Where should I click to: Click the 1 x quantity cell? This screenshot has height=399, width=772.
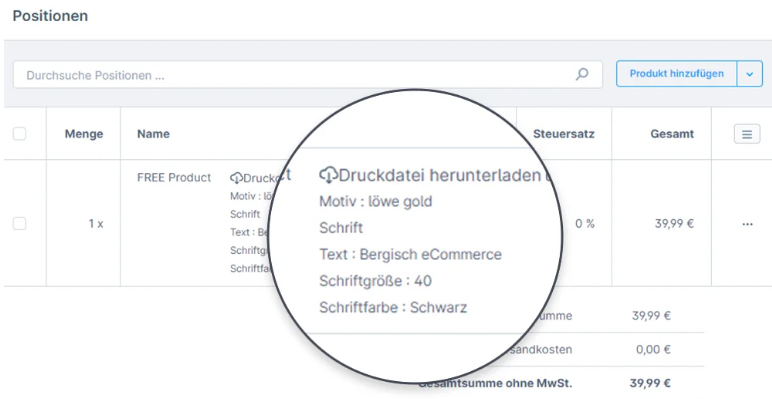tap(96, 224)
